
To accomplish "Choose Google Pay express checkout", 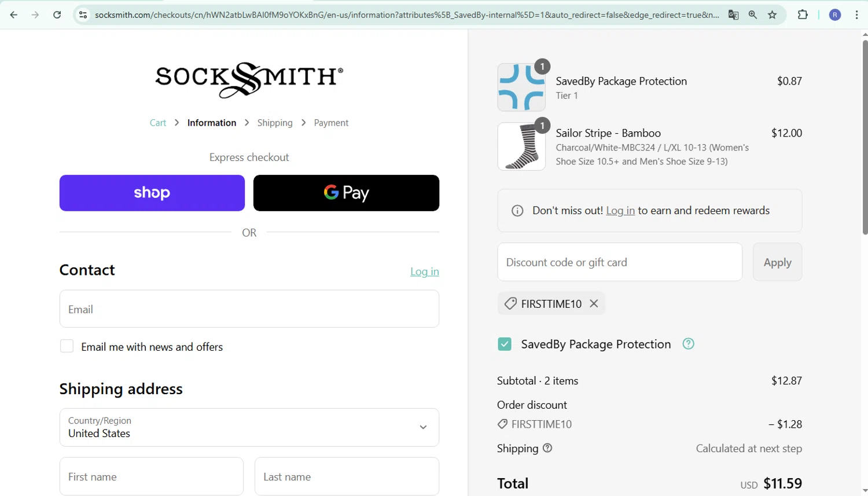I will click(346, 193).
